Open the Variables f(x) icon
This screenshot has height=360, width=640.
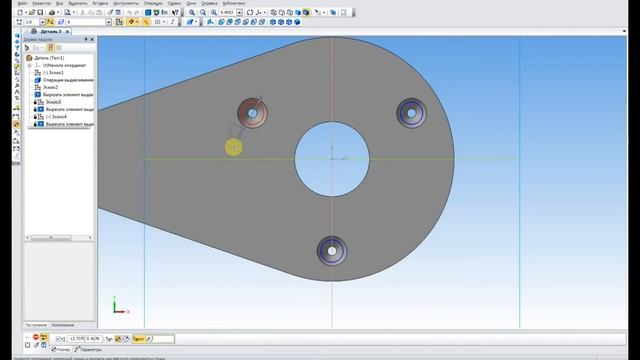[x=164, y=13]
